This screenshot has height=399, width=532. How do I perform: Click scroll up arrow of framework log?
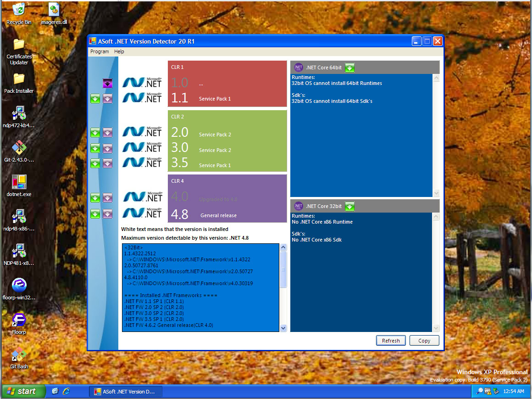(x=283, y=247)
